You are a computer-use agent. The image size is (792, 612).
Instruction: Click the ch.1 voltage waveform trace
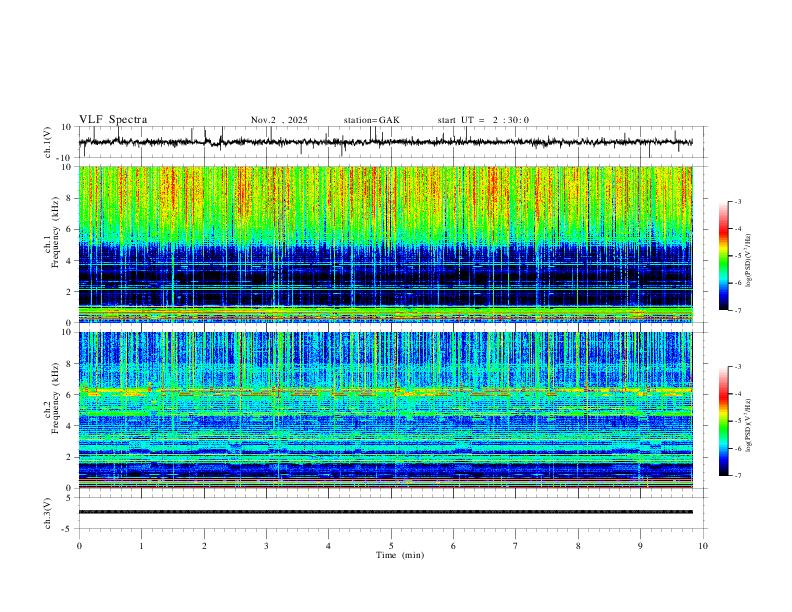pos(386,142)
